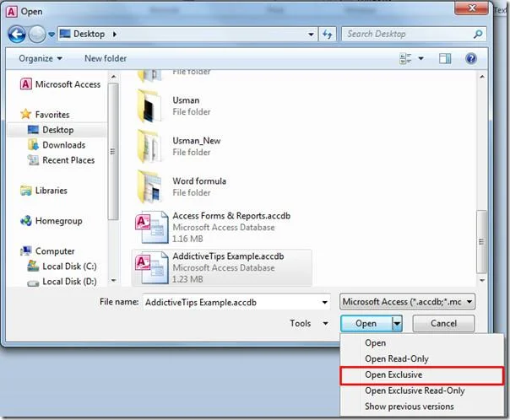Click the Open button's dropdown arrow
Image resolution: width=510 pixels, height=420 pixels.
pyautogui.click(x=397, y=324)
